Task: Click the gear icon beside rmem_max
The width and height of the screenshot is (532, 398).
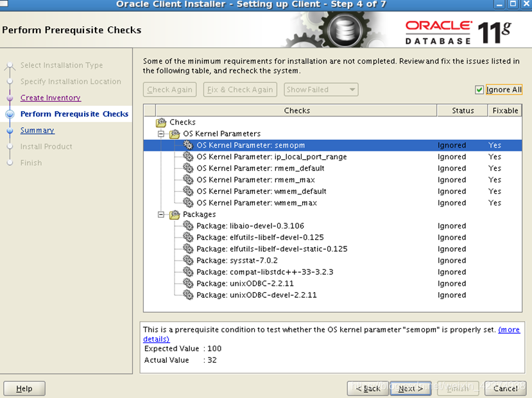Action: [188, 180]
